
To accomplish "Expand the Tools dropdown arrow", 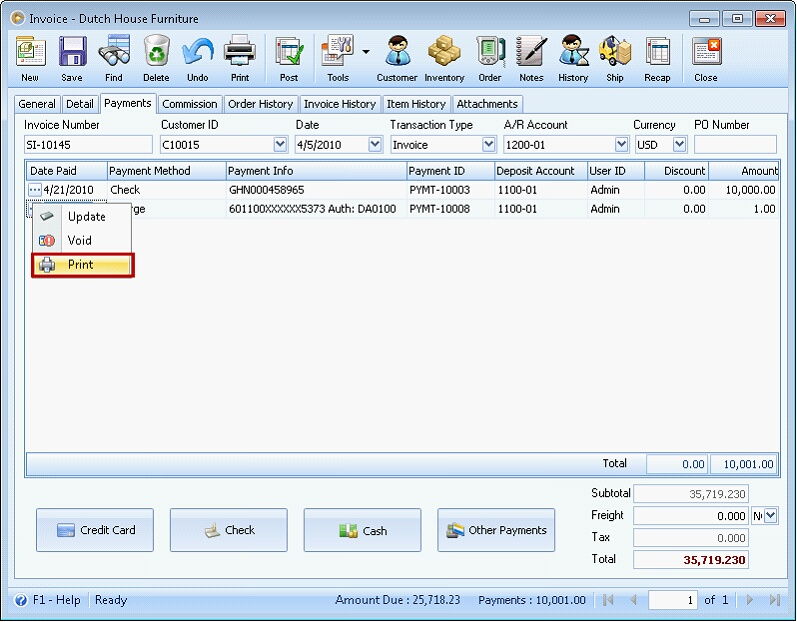I will coord(366,52).
